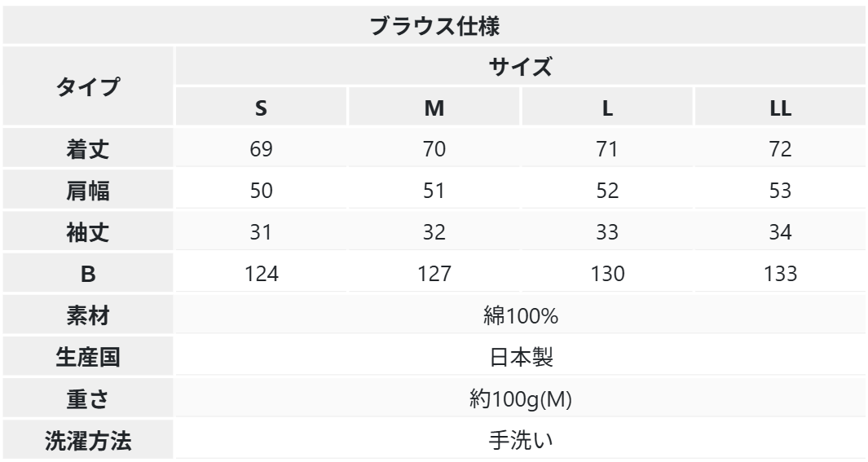Select the 日本製 cell
Viewport: 868px width, 462px height.
click(521, 358)
